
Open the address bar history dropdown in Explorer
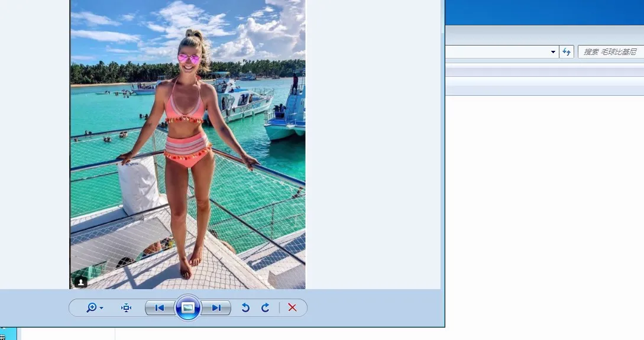553,52
